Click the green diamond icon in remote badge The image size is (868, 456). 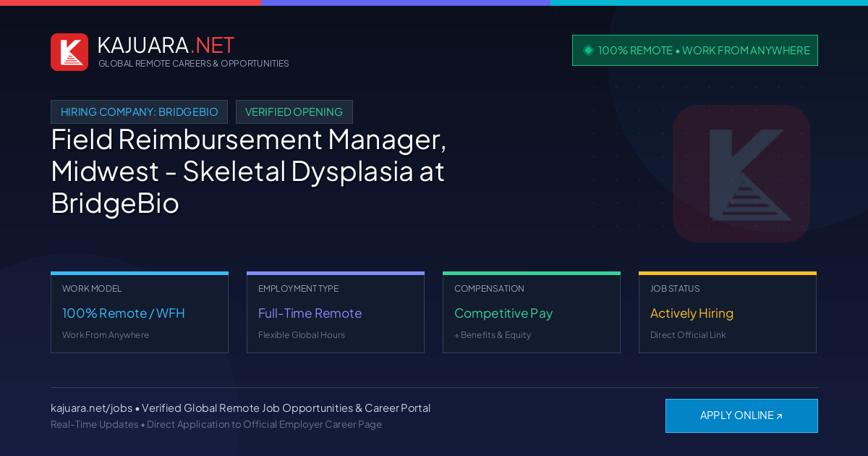(588, 51)
